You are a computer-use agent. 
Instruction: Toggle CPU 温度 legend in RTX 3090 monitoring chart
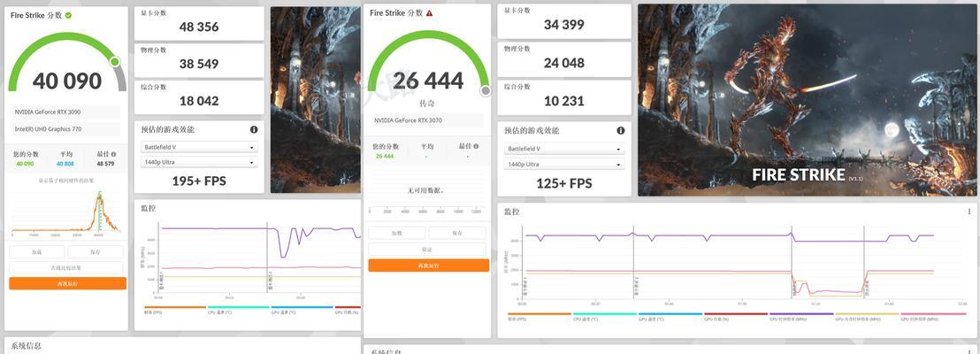[238, 309]
